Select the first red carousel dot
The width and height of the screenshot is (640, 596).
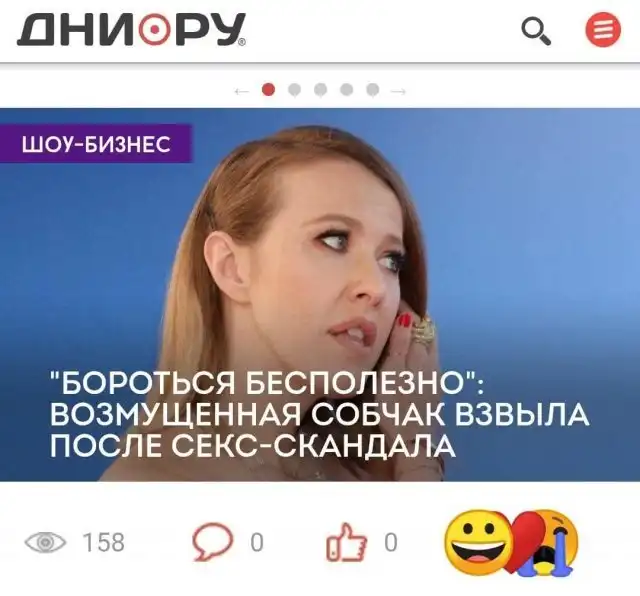coord(268,89)
